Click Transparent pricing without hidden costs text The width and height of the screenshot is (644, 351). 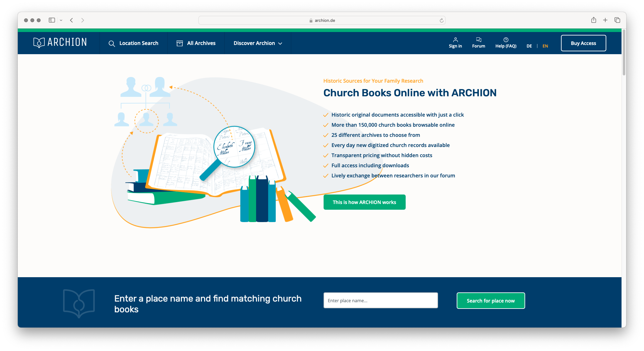click(382, 155)
